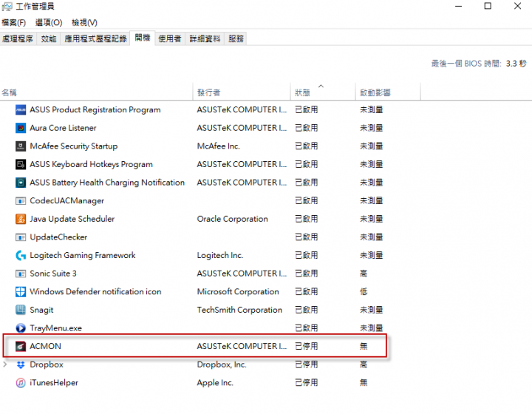
Task: Click the TechSmith Corporation publisher cell
Action: click(x=239, y=310)
